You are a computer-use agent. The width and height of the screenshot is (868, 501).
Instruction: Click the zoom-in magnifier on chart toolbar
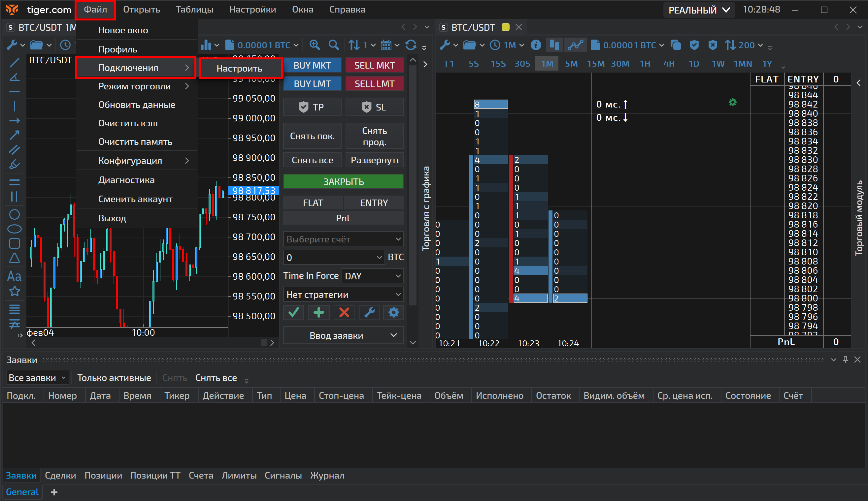(x=314, y=45)
